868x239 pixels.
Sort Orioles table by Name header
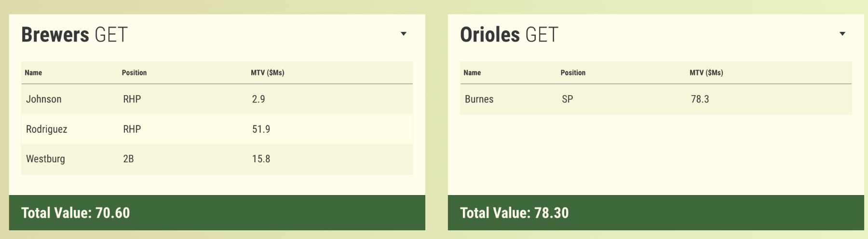[472, 72]
